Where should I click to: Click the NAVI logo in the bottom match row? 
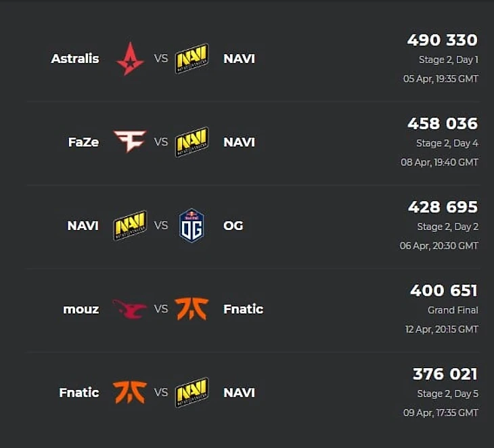(192, 393)
